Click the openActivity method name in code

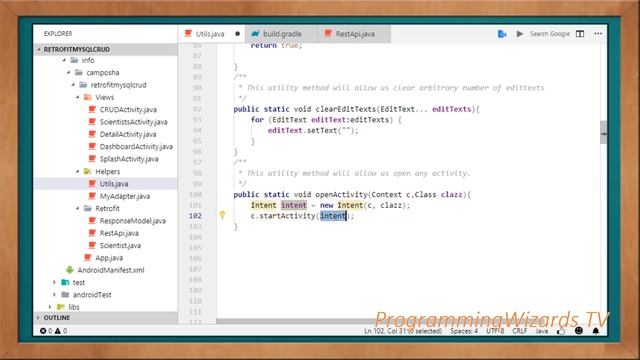click(x=342, y=195)
